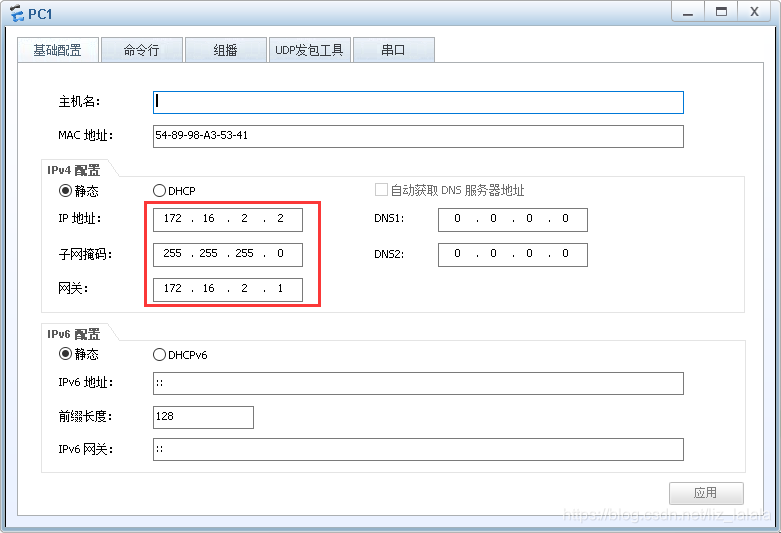Toggle 自动获取 DNS 服务器地址 checkbox
This screenshot has height=533, width=781.
tap(381, 190)
